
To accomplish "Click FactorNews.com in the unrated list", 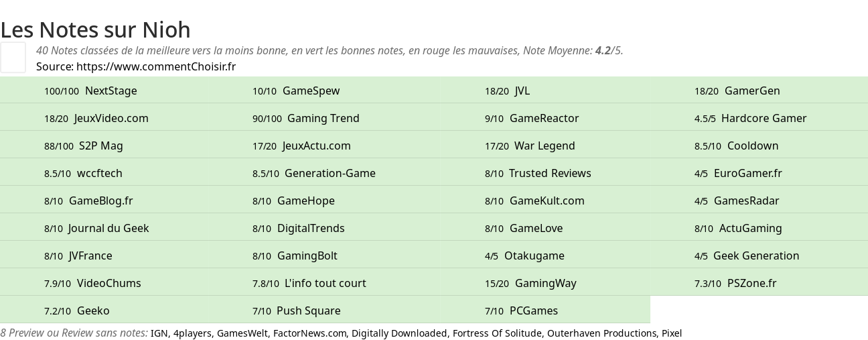I will 309,333.
